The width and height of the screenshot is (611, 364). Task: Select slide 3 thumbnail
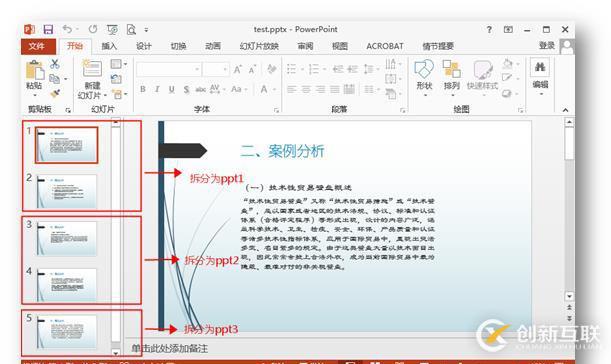pos(66,238)
